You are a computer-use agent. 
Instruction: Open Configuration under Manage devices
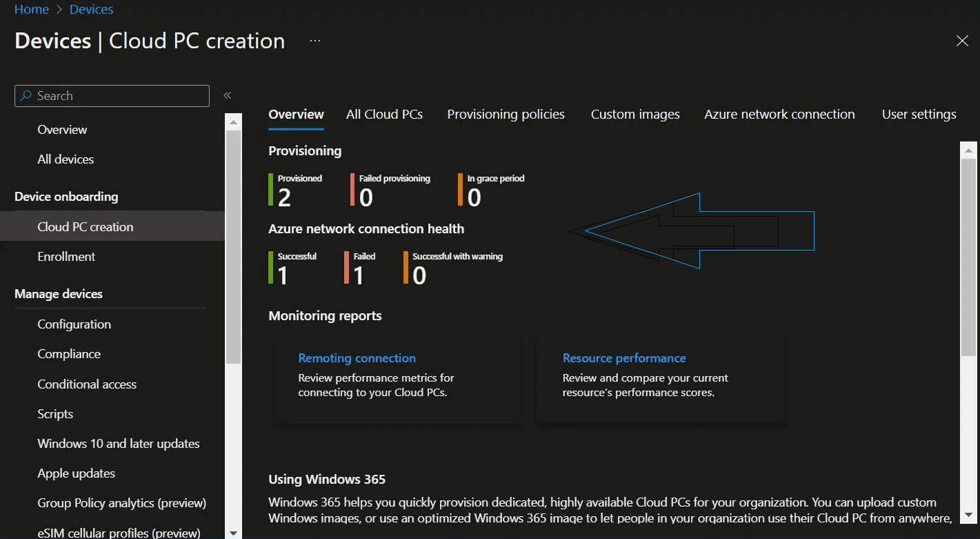[x=74, y=324]
